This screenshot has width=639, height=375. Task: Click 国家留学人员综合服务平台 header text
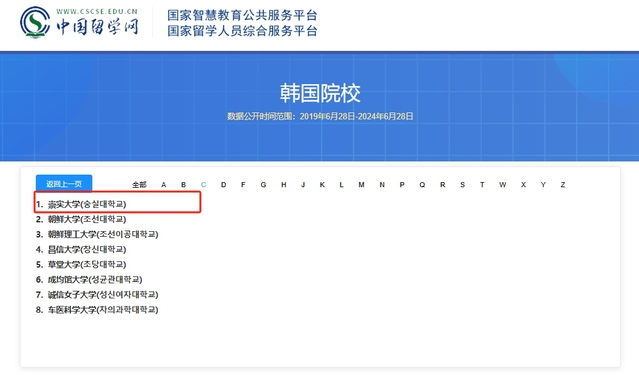point(242,31)
